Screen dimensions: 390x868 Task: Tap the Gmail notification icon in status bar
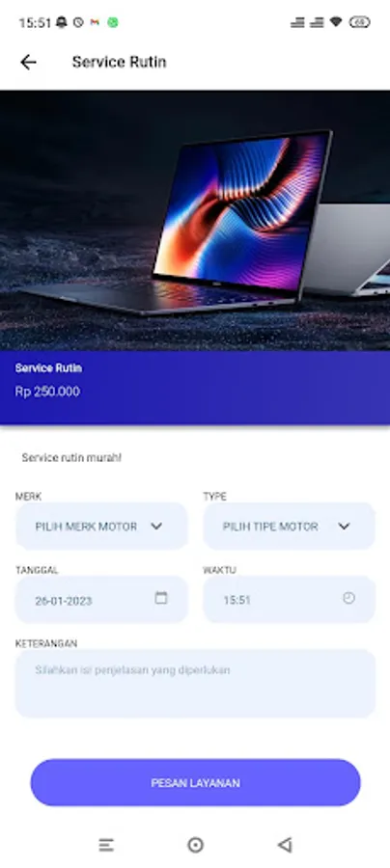(95, 23)
